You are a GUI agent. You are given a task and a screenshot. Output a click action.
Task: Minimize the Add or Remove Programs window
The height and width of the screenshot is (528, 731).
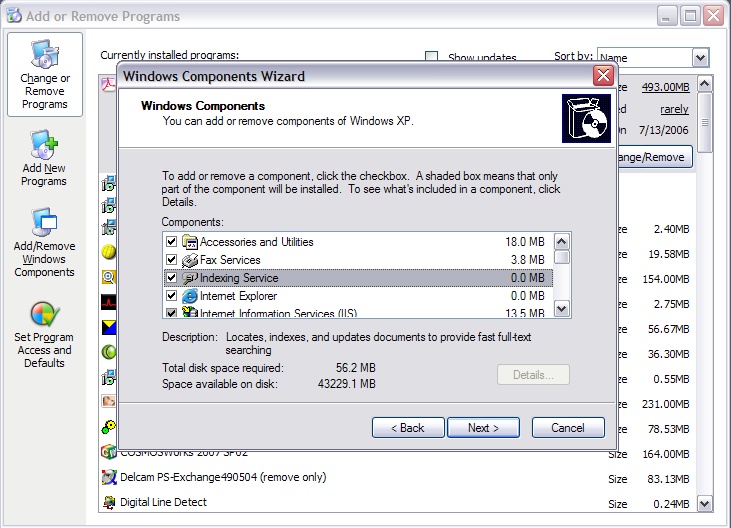click(x=667, y=16)
